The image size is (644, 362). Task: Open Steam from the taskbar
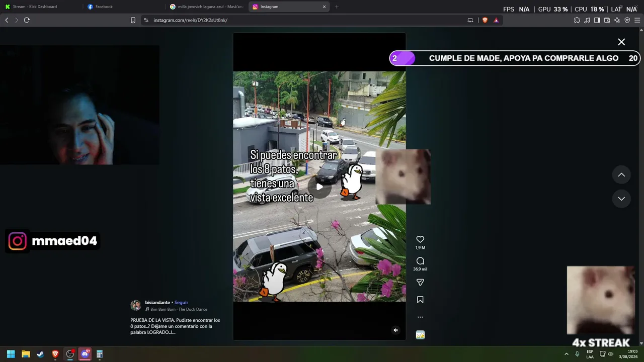[x=40, y=354]
